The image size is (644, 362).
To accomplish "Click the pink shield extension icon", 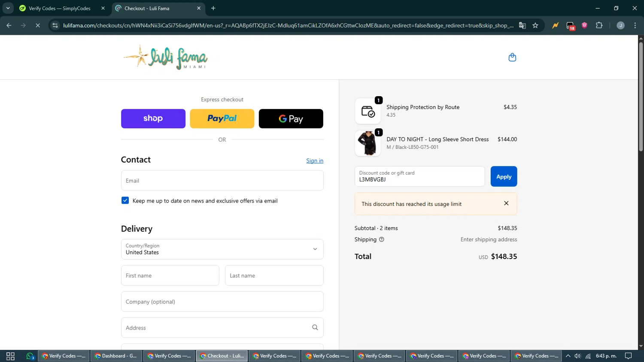I will pyautogui.click(x=584, y=25).
